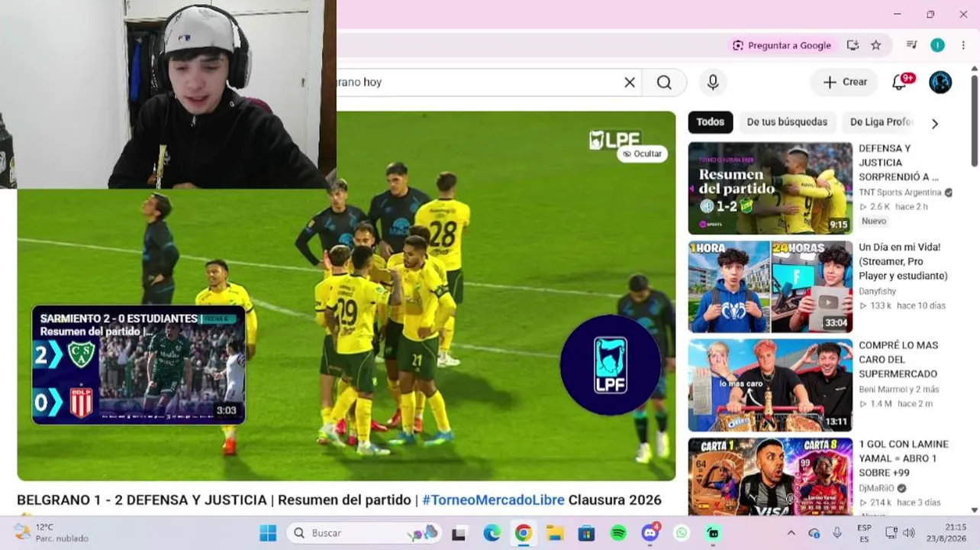Viewport: 980px width, 550px height.
Task: Click the tray icon left of the microphone
Action: coord(814,533)
